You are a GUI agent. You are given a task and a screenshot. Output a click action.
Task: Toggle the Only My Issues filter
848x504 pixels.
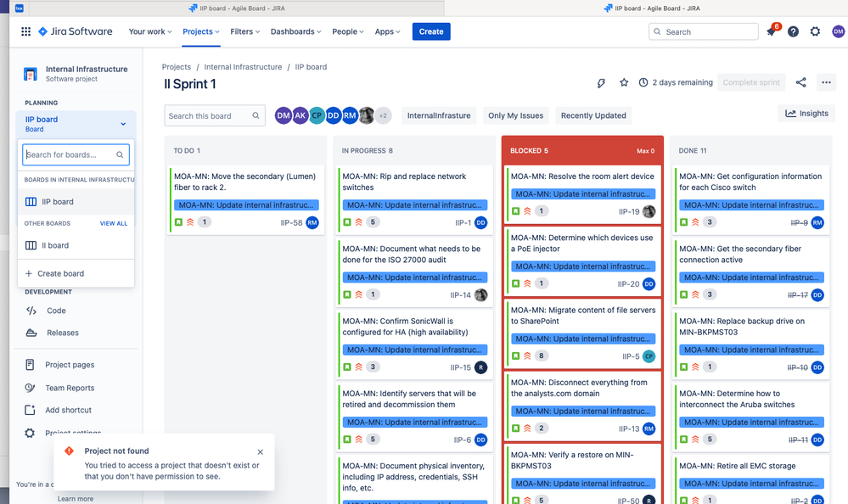515,115
